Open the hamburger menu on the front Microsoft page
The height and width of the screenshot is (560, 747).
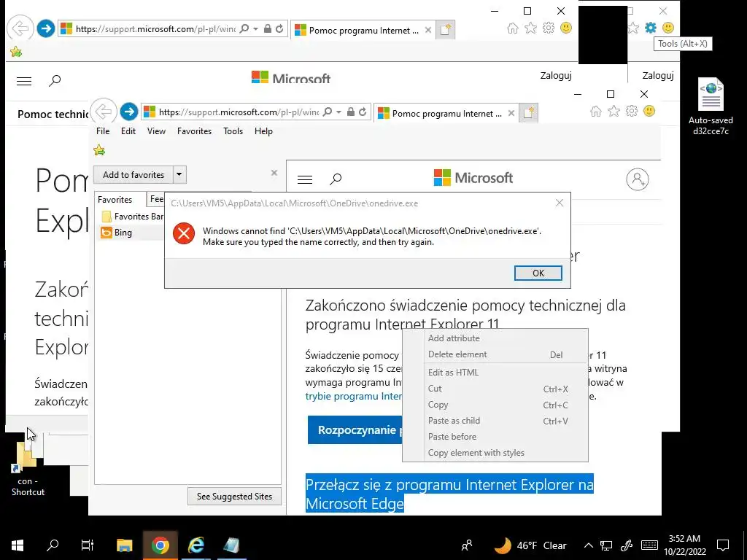coord(305,179)
